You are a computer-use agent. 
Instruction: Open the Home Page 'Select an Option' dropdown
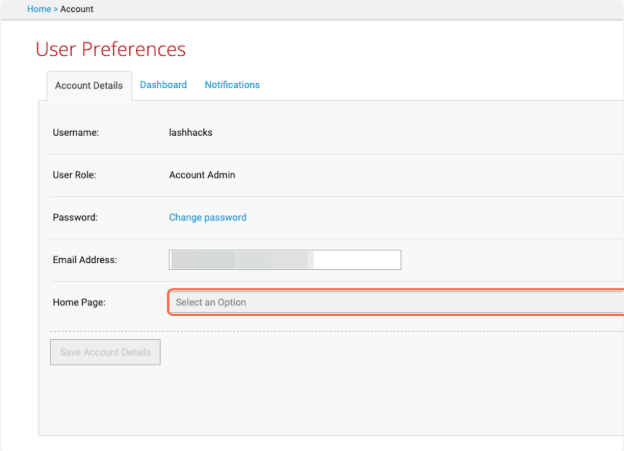pyautogui.click(x=396, y=302)
